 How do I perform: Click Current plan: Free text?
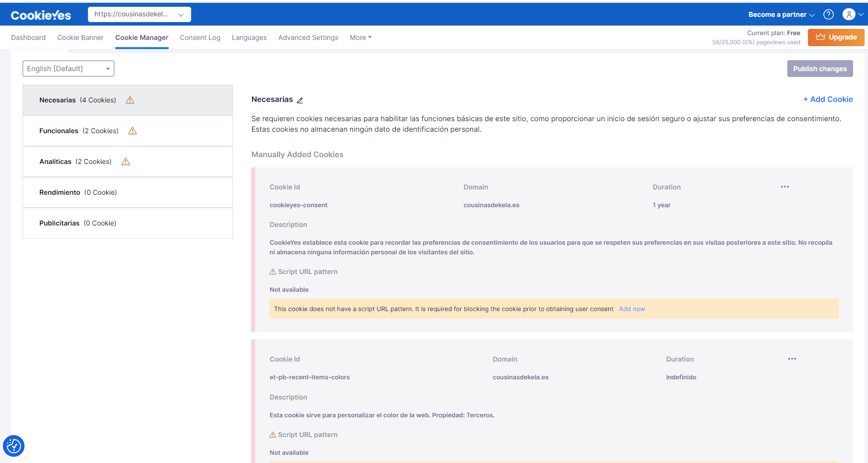773,33
